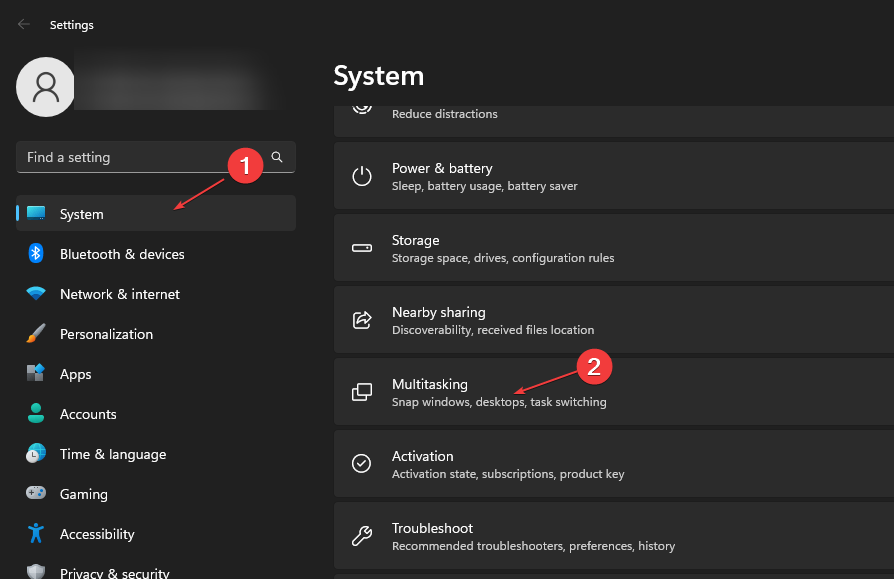The image size is (894, 579).
Task: Click the Power & battery icon
Action: [x=361, y=176]
